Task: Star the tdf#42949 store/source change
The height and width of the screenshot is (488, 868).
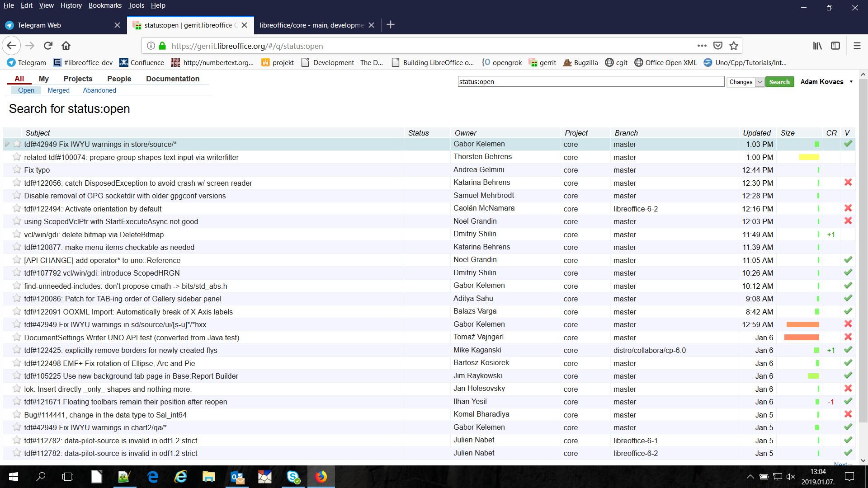Action: click(x=17, y=144)
